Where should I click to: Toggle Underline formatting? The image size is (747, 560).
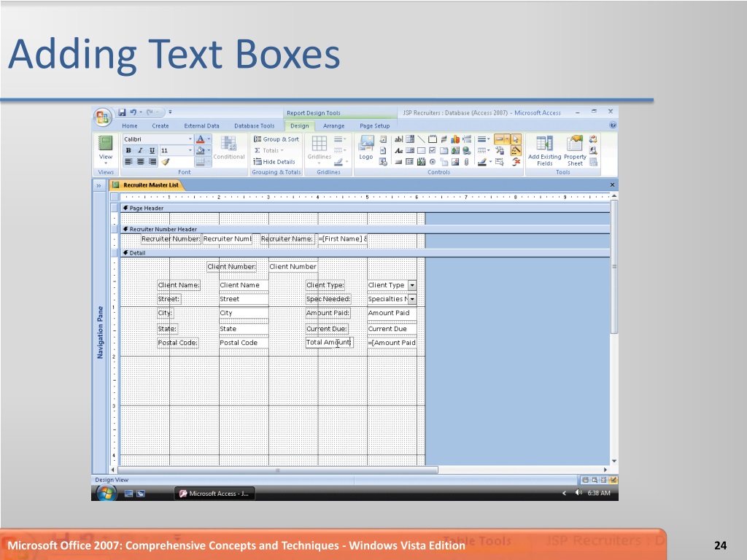pyautogui.click(x=152, y=150)
